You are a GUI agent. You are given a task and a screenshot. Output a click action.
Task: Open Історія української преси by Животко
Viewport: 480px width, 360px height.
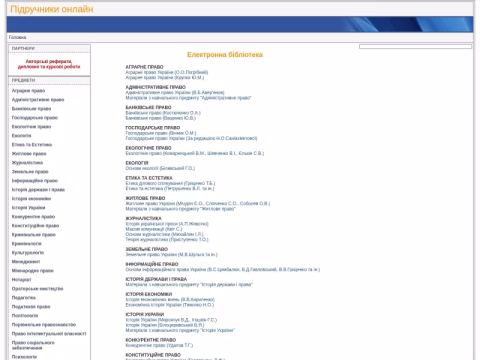point(167,224)
